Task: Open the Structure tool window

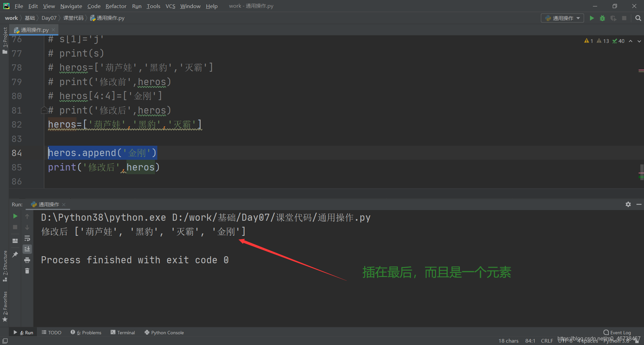Action: point(5,266)
